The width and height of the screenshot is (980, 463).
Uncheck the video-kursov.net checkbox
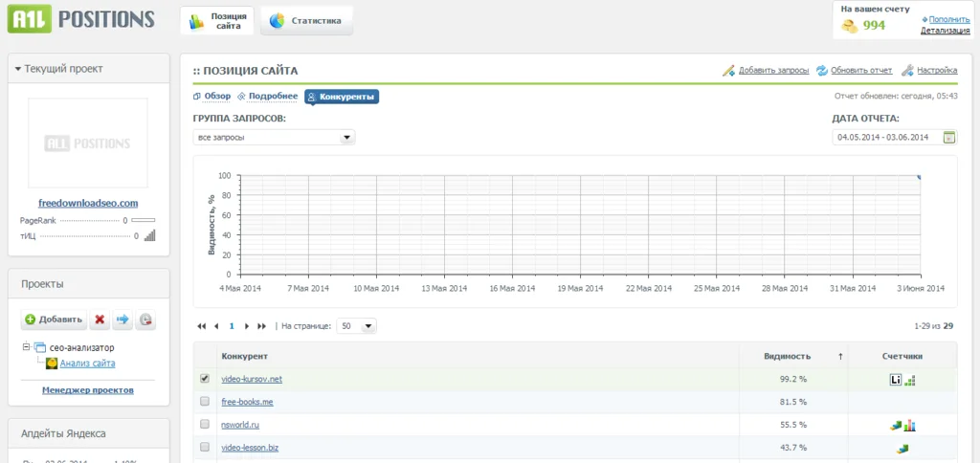point(205,379)
